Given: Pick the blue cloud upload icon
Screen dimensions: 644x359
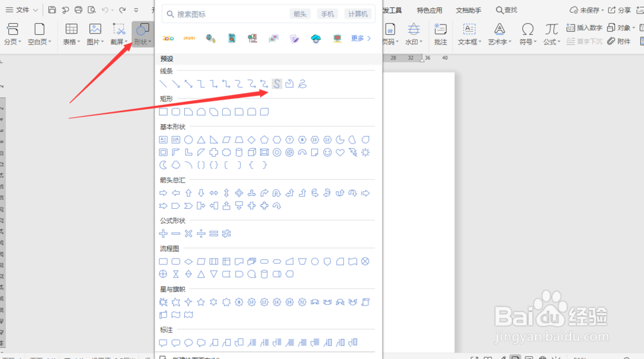Looking at the screenshot, I should coord(316,39).
